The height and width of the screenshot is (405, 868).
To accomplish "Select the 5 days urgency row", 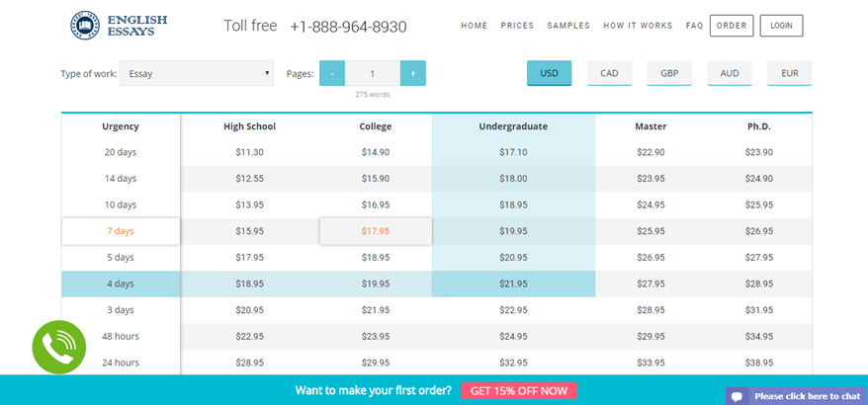I will pyautogui.click(x=121, y=257).
